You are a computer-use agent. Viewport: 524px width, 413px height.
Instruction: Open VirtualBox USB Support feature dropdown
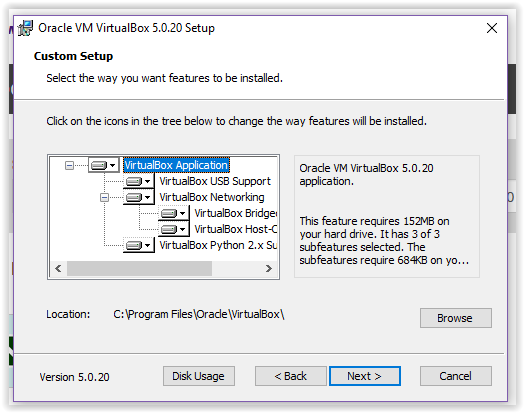[139, 181]
